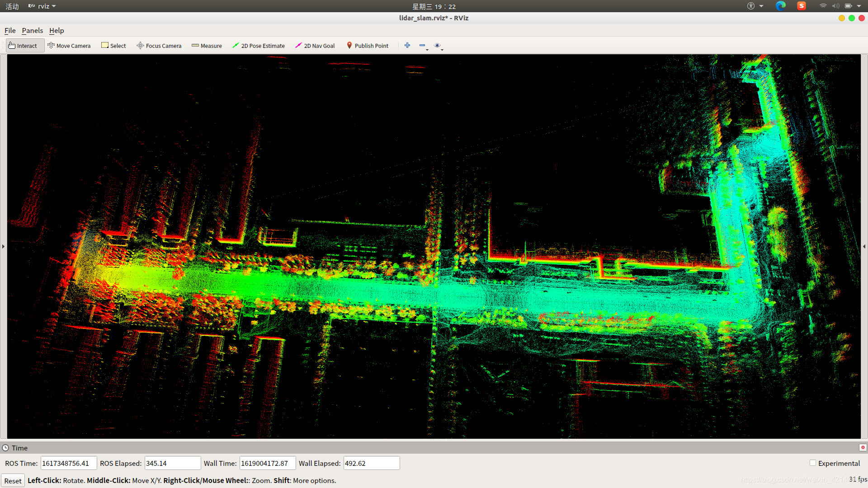This screenshot has height=488, width=868.
Task: Close the Time panel
Action: (x=863, y=447)
